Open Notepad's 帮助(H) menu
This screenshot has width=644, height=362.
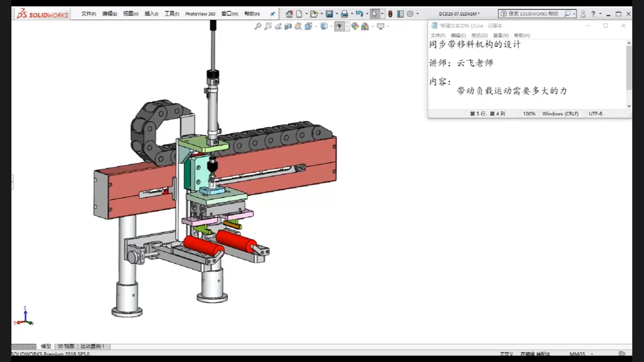tap(522, 36)
